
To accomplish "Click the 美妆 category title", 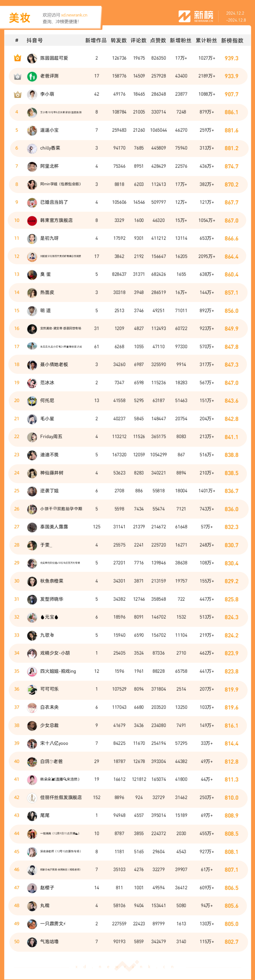I will click(19, 18).
